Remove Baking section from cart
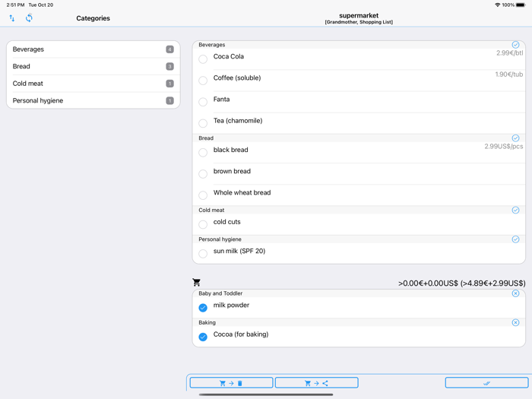This screenshot has width=532, height=399. [515, 322]
